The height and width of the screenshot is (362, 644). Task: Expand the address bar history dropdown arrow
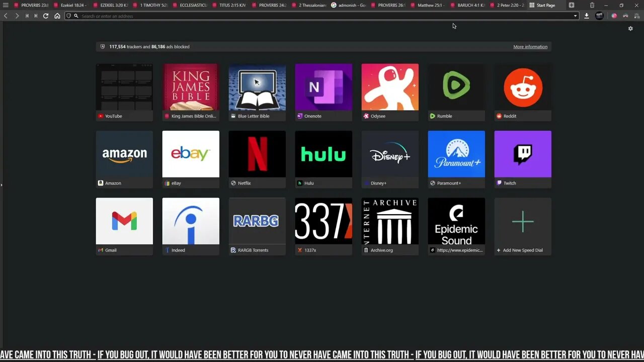coord(575,16)
